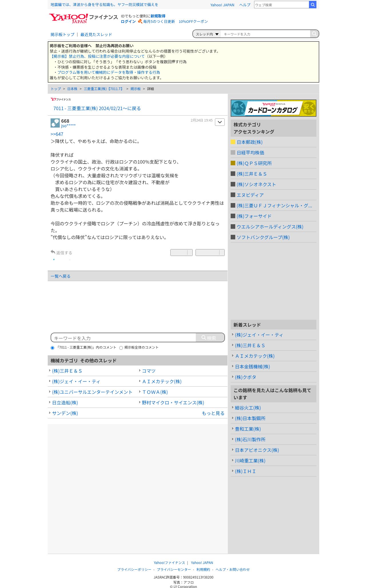Viewport: 367px width, 588px height.
Task: Click the Yahoo! JAPAN Finance logo
Action: [83, 18]
